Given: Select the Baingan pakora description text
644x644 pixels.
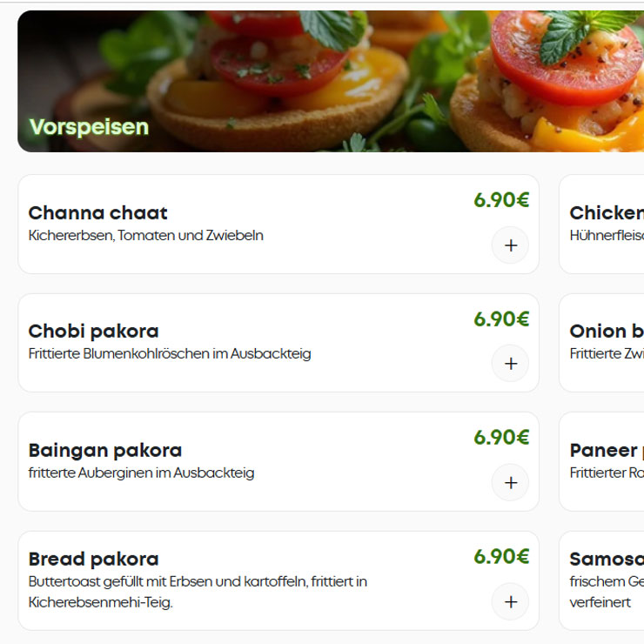Looking at the screenshot, I should [x=141, y=473].
